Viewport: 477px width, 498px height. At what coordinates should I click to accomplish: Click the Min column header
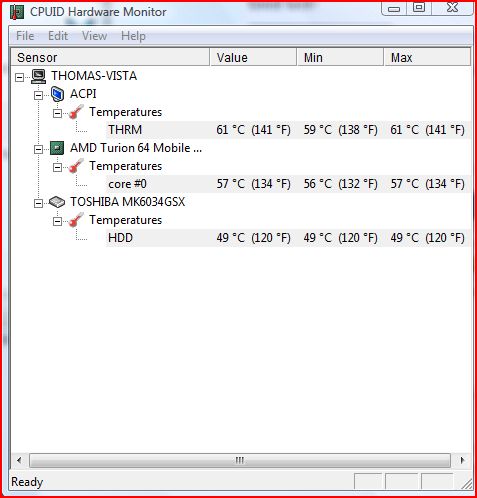[340, 57]
